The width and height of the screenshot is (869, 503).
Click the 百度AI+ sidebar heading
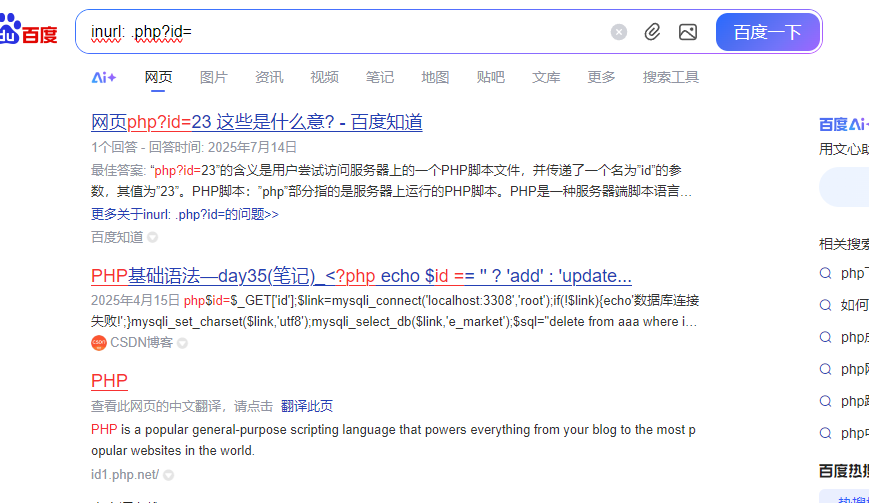[x=844, y=124]
